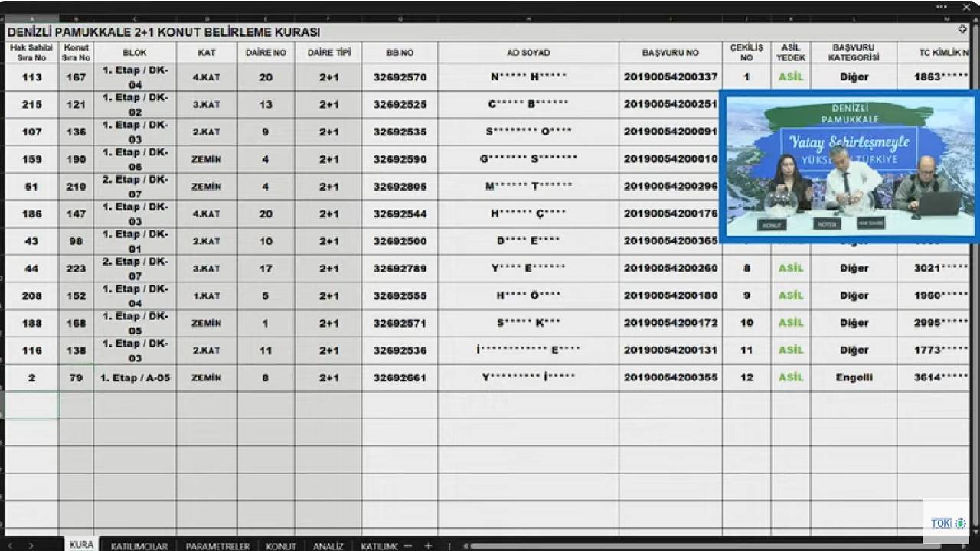Select the BLOK column header cell
Image resolution: width=980 pixels, height=551 pixels.
pos(135,53)
